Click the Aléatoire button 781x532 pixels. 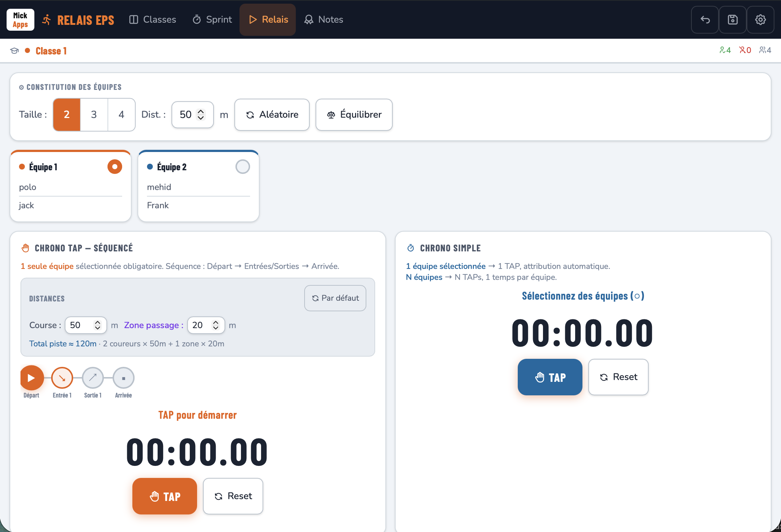272,115
